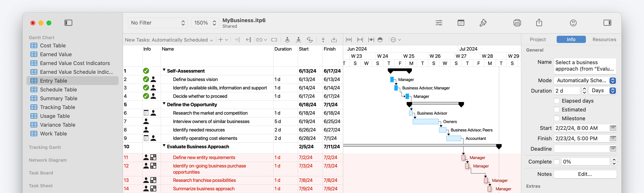This screenshot has height=193, width=644.
Task: Select Work Table in the sidebar
Action: 72,133
